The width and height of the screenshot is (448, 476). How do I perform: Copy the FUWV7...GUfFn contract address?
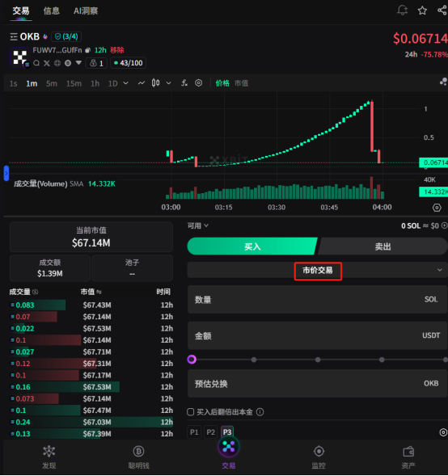(x=88, y=50)
